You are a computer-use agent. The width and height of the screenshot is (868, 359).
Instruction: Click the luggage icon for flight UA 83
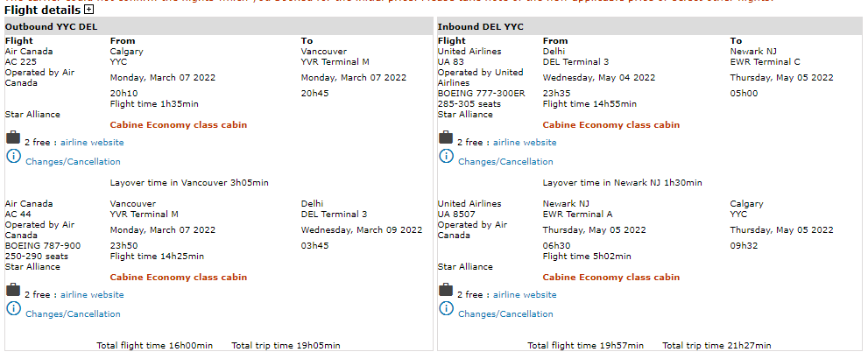(x=445, y=137)
